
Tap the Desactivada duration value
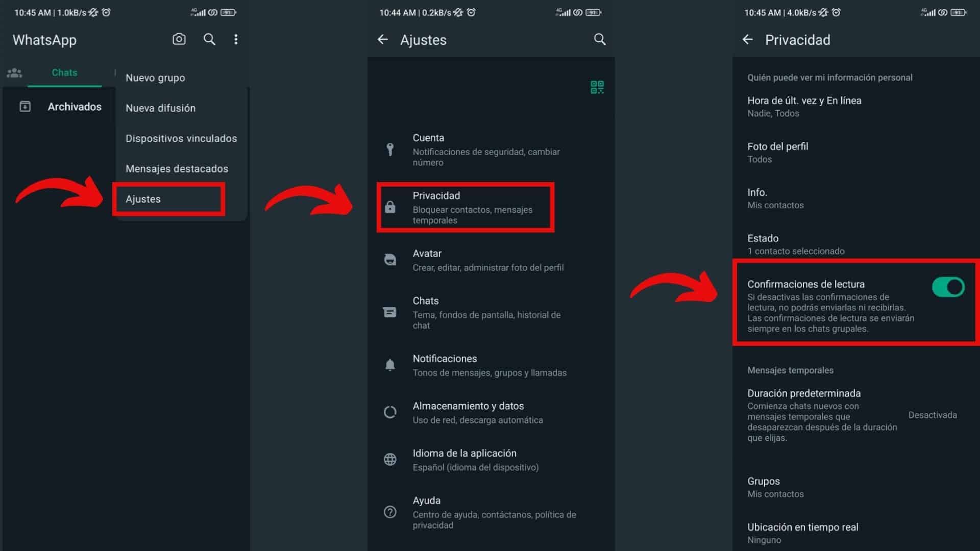[933, 415]
